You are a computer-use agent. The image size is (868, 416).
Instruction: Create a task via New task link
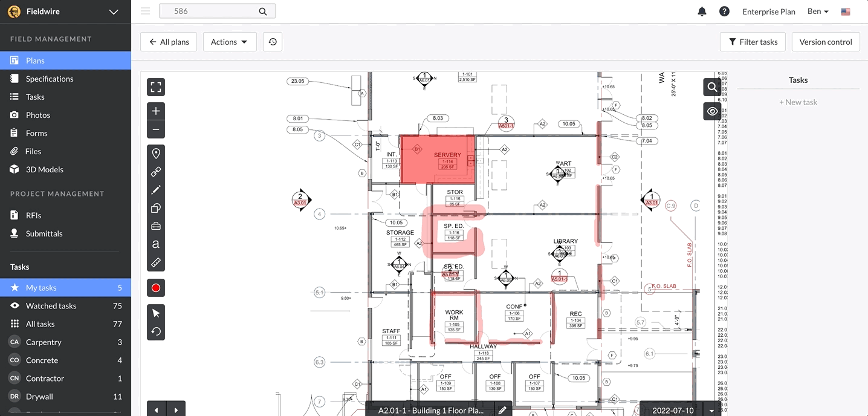point(798,102)
